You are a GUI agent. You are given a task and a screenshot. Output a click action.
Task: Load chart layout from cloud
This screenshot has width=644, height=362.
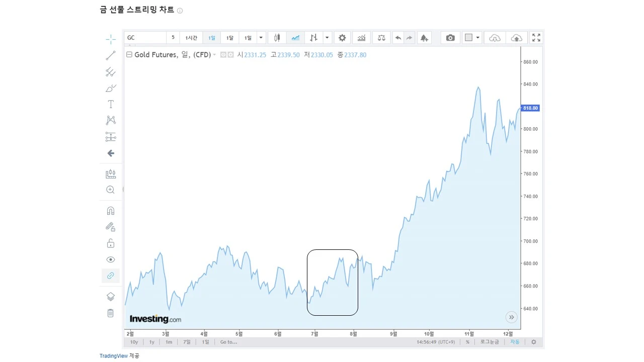(495, 38)
